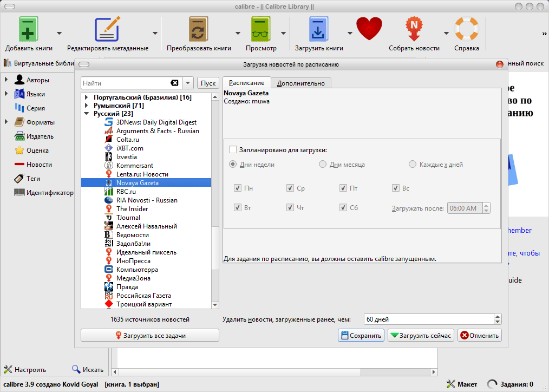Toggle the Вс weekday checkbox
This screenshot has width=549, height=392.
[396, 188]
